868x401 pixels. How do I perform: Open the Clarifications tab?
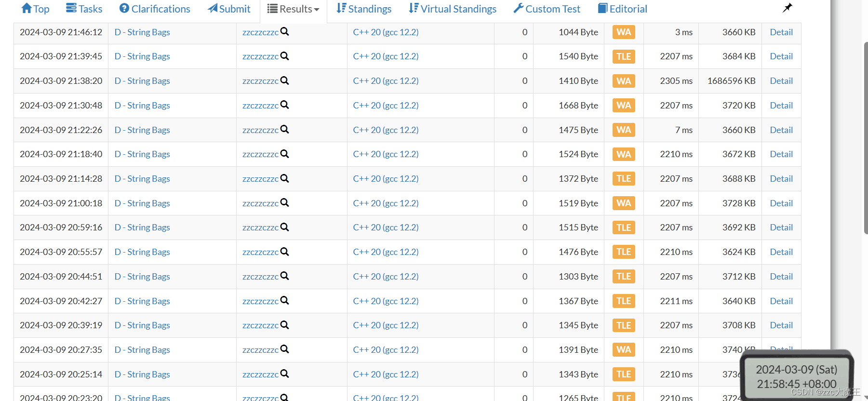[x=155, y=9]
